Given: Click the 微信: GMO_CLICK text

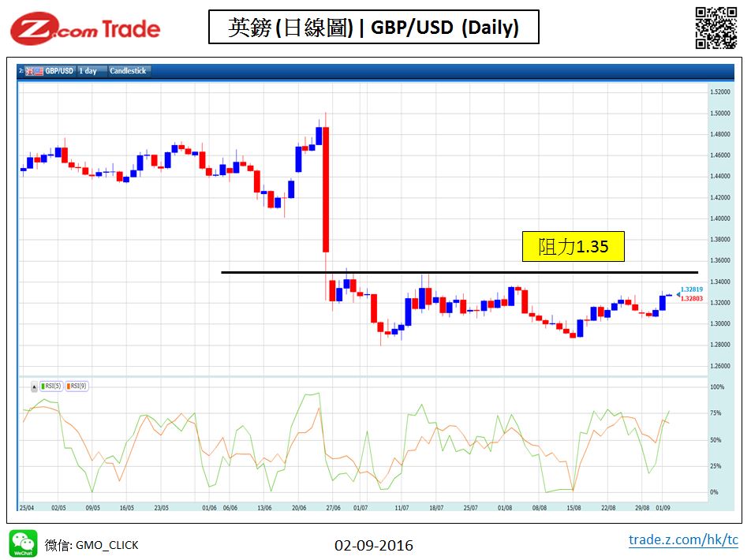Looking at the screenshot, I should click(x=92, y=545).
